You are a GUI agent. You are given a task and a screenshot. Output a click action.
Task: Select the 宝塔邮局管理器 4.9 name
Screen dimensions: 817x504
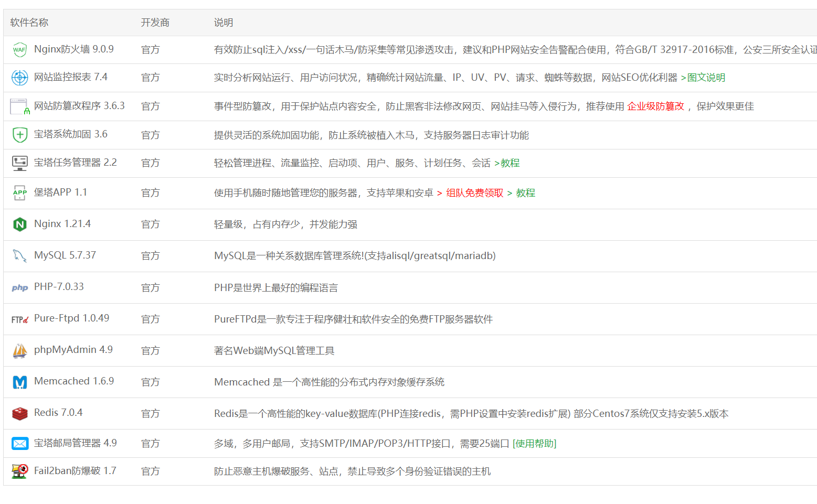(x=76, y=443)
